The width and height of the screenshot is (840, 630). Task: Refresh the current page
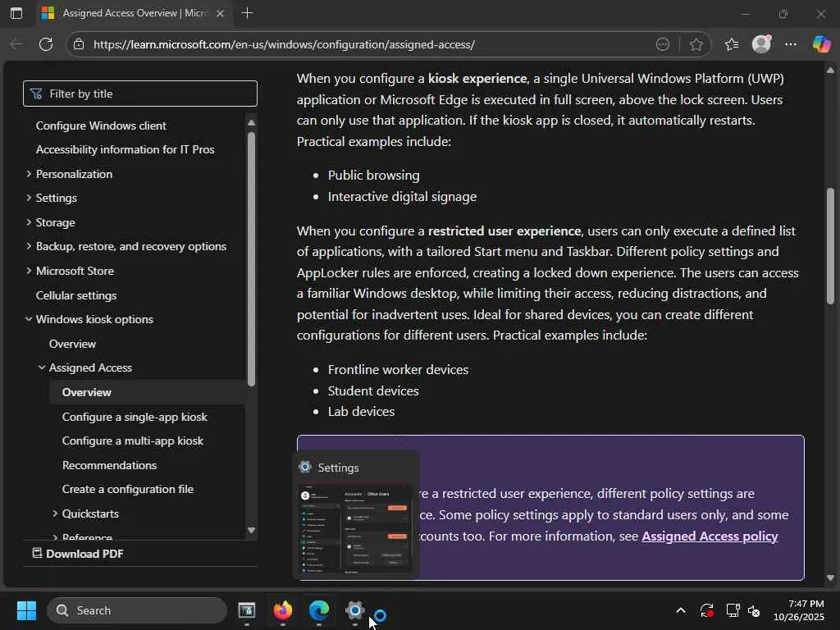[x=46, y=44]
